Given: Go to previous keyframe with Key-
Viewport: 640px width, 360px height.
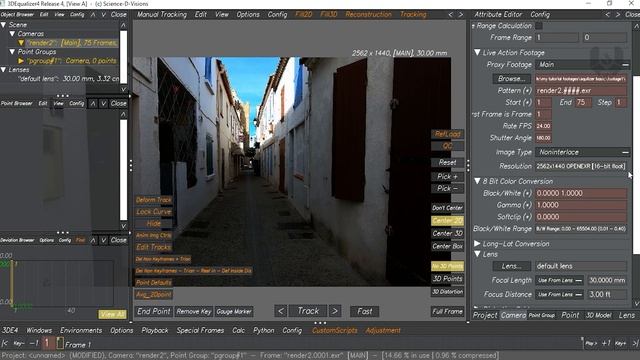Looking at the screenshot, I should (x=18, y=344).
